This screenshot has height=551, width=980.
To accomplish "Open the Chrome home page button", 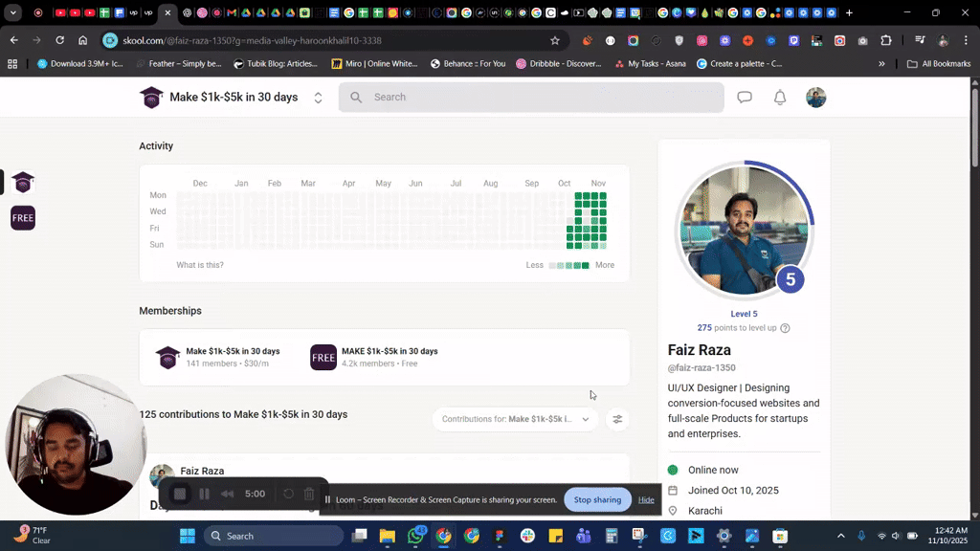I will click(82, 40).
